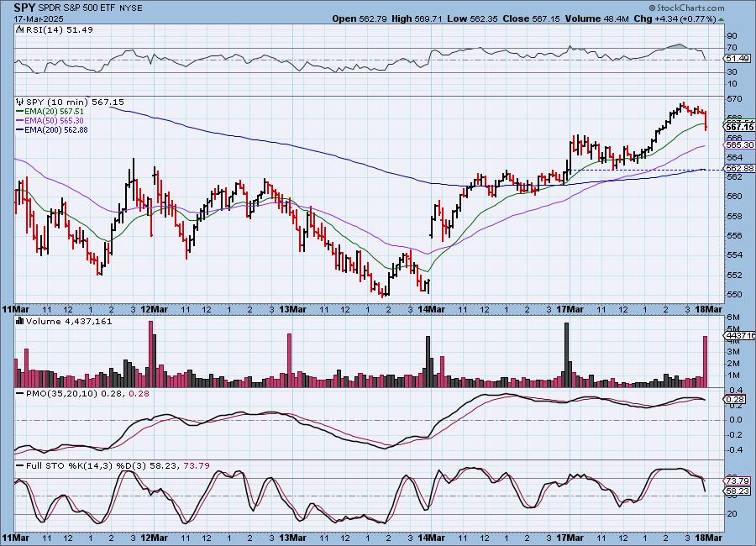Viewport: 756px width, 546px height.
Task: Click the 73.79 stochastic value tag
Action: pos(738,480)
